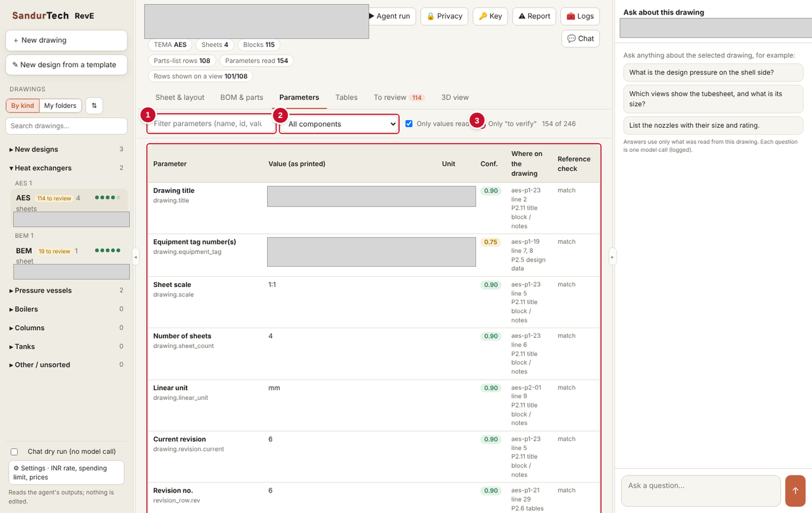Enable Chat dry run checkbox
812x513 pixels.
point(14,452)
